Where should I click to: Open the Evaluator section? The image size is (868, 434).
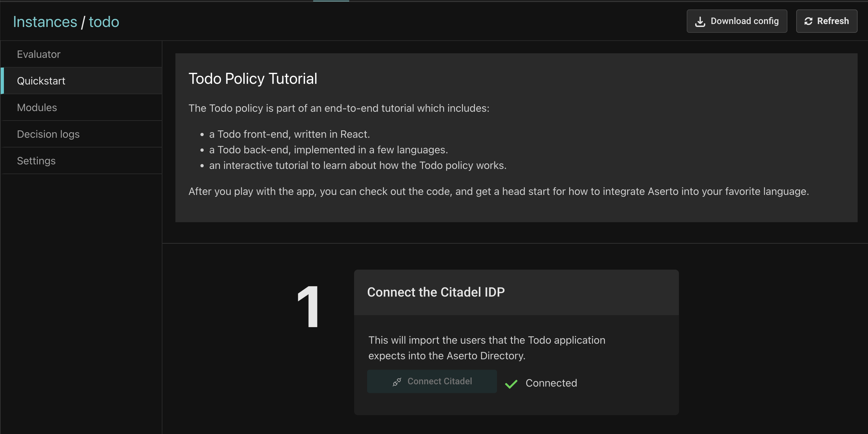pos(39,54)
